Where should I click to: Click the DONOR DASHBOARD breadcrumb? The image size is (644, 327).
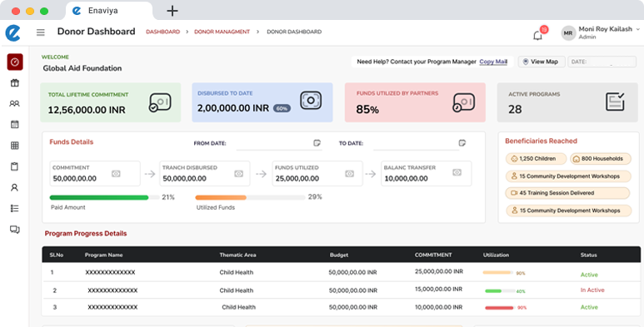[x=294, y=32]
